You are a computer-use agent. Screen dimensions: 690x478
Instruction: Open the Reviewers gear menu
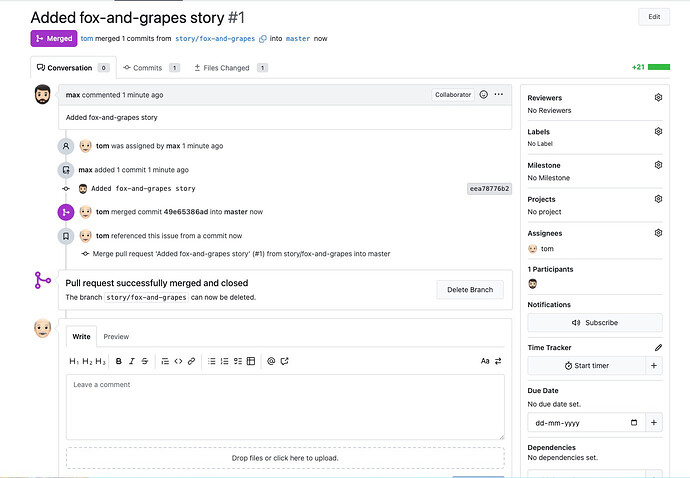pos(658,98)
